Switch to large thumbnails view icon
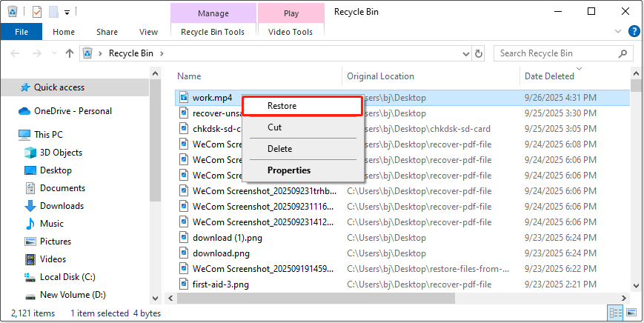The height and width of the screenshot is (323, 644). click(x=631, y=313)
